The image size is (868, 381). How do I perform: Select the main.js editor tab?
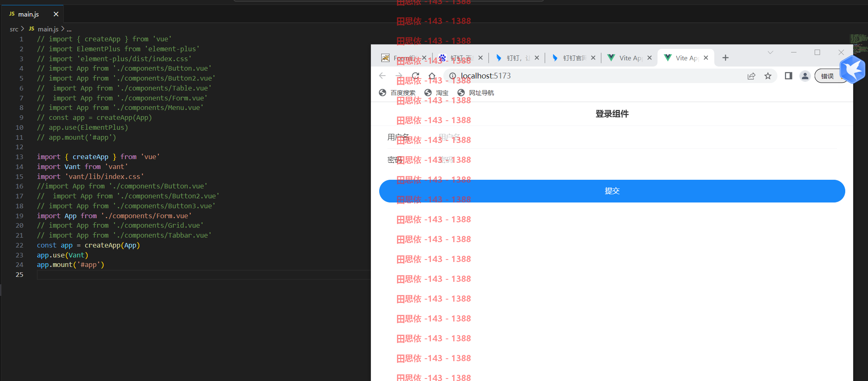[32, 14]
